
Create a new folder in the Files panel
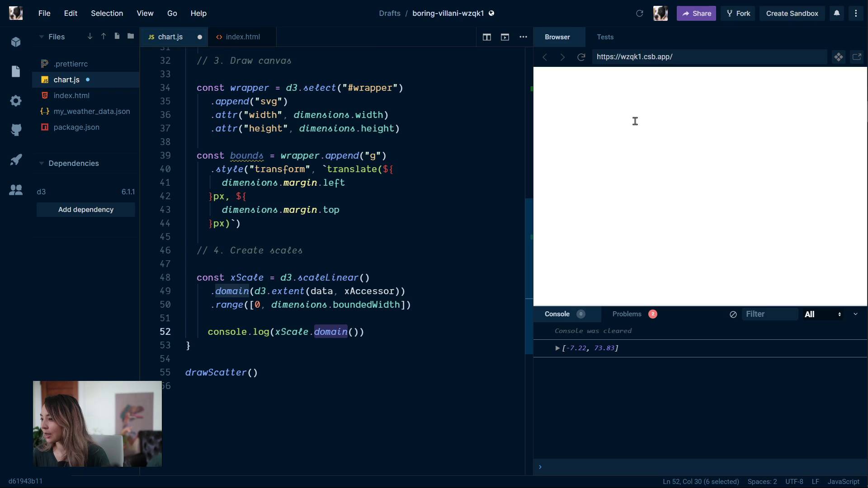tap(131, 36)
